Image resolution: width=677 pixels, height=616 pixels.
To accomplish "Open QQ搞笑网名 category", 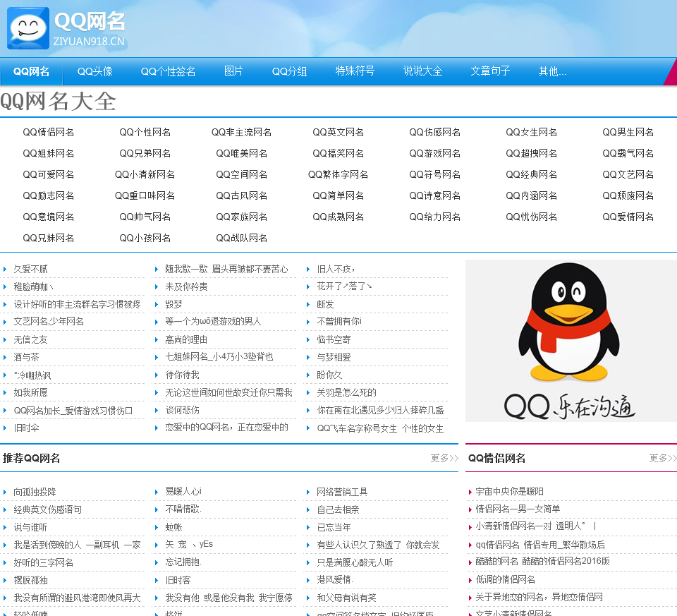I will click(x=338, y=153).
